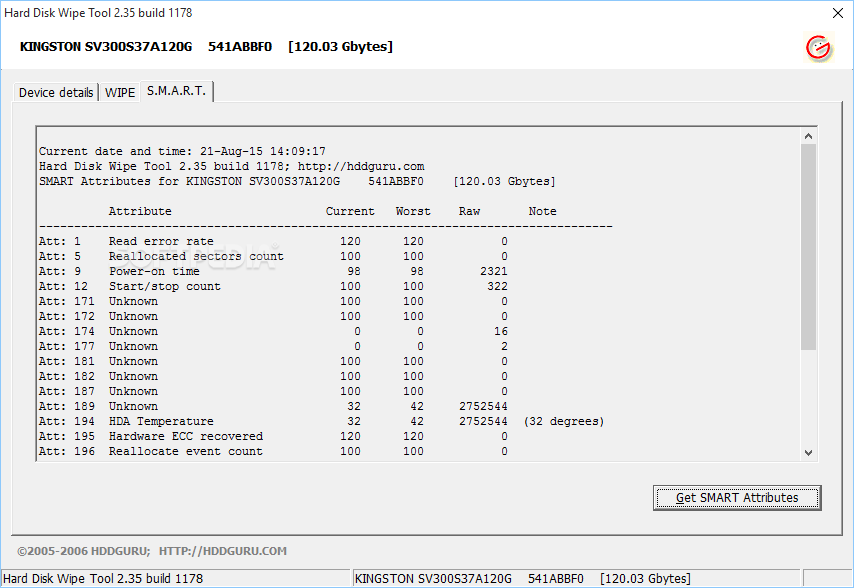The height and width of the screenshot is (588, 854).
Task: Click the 'Att: 171' Unknown row
Action: [273, 301]
